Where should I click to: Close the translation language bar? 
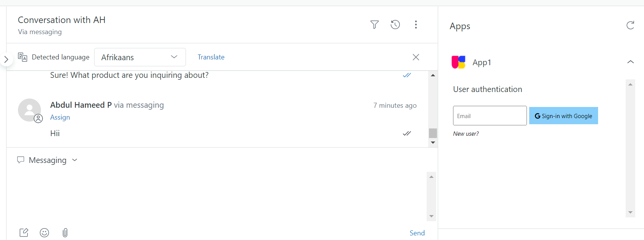pos(416,57)
